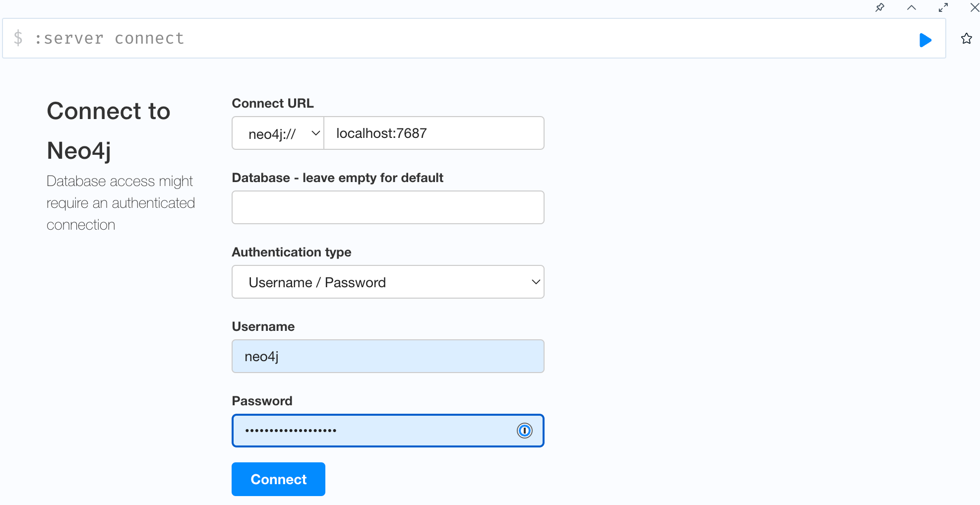Click the Password label
Screen dimensions: 980x505
coord(262,401)
